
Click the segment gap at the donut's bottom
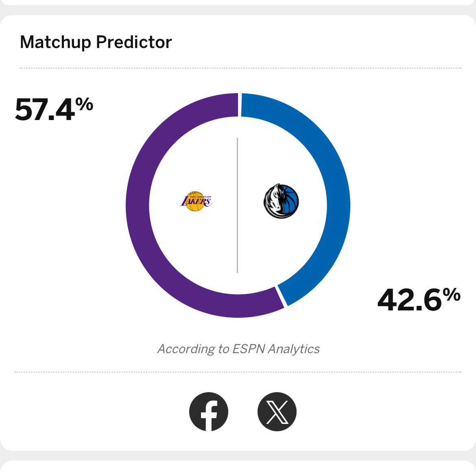[281, 296]
